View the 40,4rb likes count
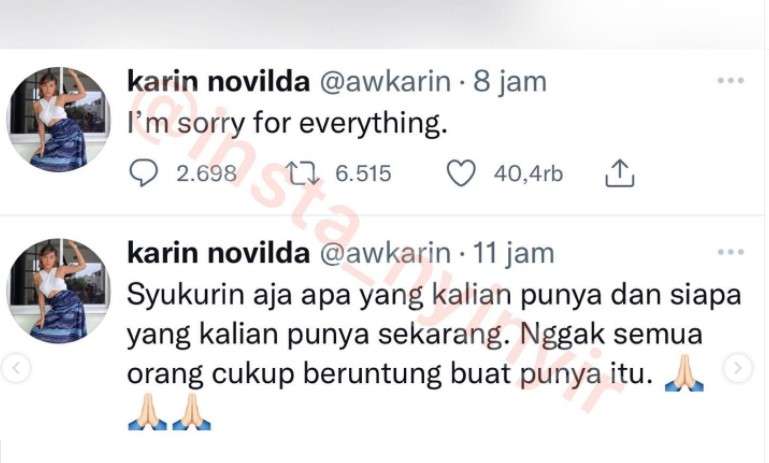This screenshot has width=769, height=463. [x=528, y=174]
